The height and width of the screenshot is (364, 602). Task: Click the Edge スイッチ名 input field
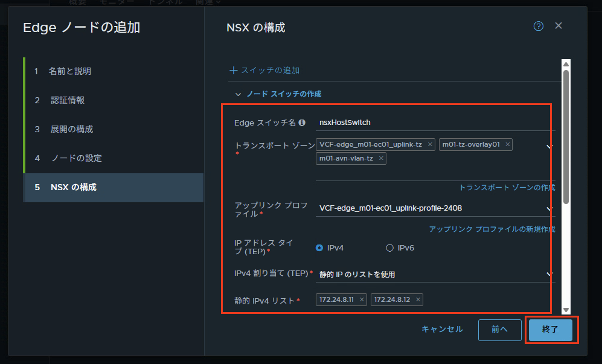coord(435,123)
